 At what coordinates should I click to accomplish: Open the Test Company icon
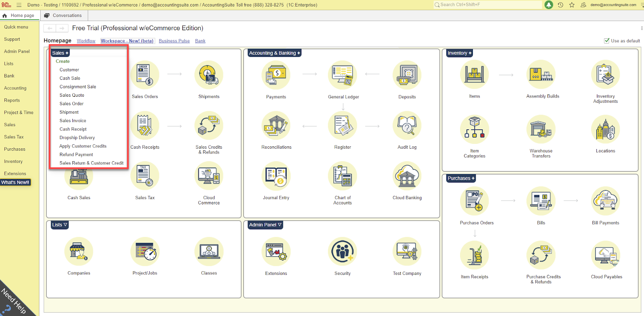407,252
